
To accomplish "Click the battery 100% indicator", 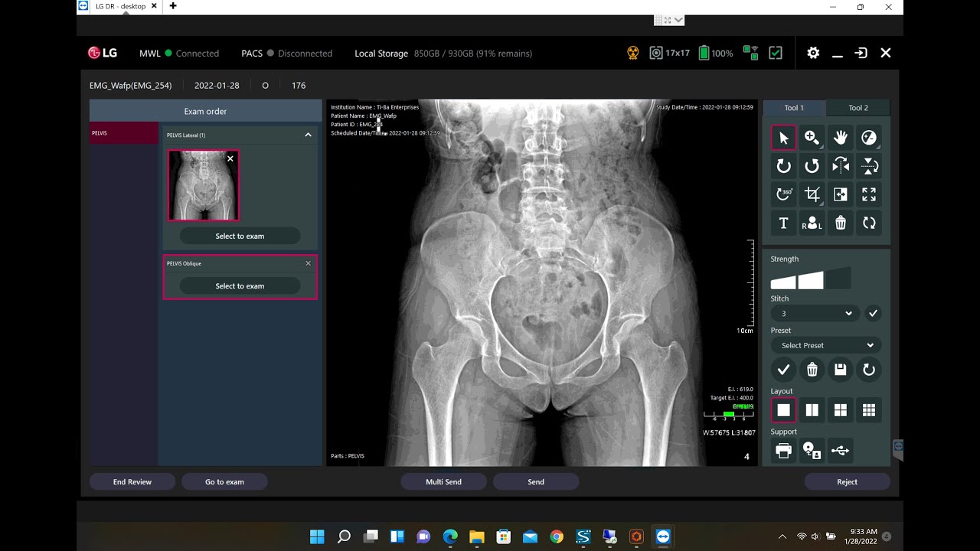I will 715,53.
